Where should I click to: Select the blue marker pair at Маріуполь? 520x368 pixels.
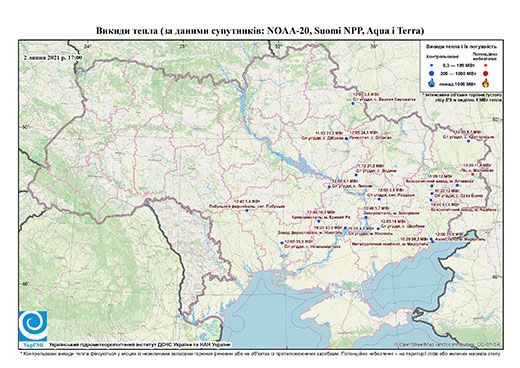pyautogui.click(x=432, y=240)
